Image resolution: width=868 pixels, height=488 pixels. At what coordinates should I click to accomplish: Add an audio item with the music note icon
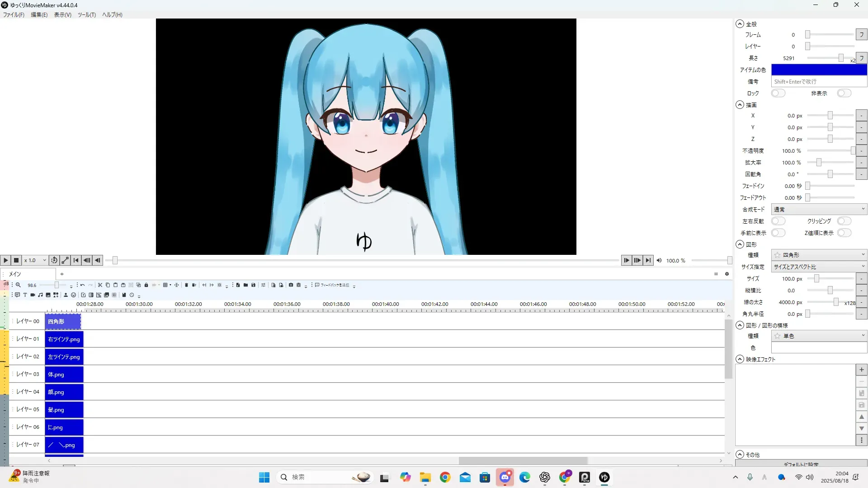click(40, 295)
